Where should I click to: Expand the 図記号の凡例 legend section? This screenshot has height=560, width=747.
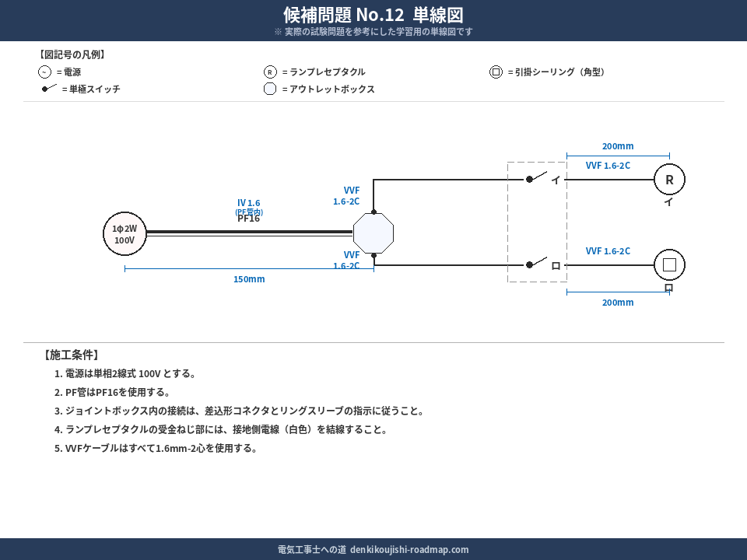(x=72, y=54)
